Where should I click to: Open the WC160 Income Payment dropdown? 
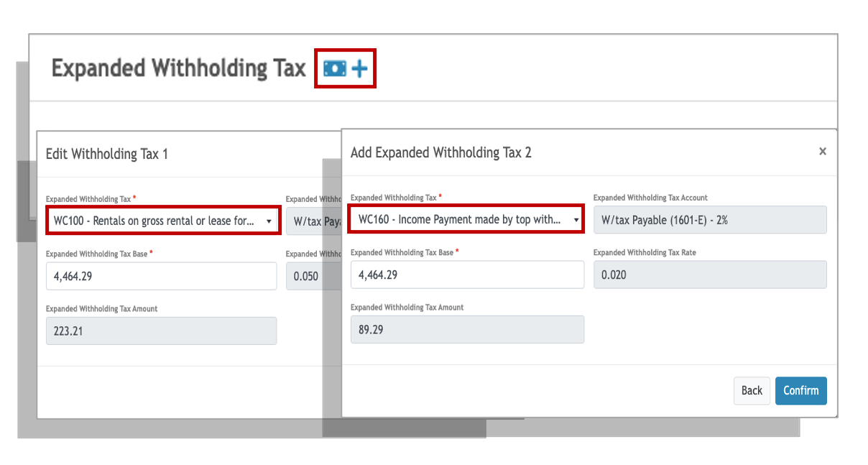[x=466, y=219]
